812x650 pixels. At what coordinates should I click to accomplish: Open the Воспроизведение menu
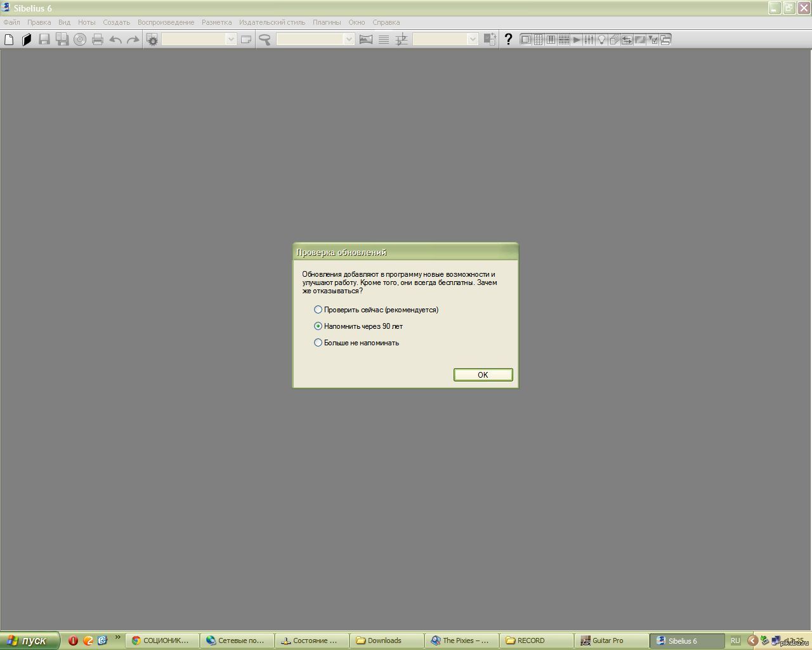click(166, 22)
